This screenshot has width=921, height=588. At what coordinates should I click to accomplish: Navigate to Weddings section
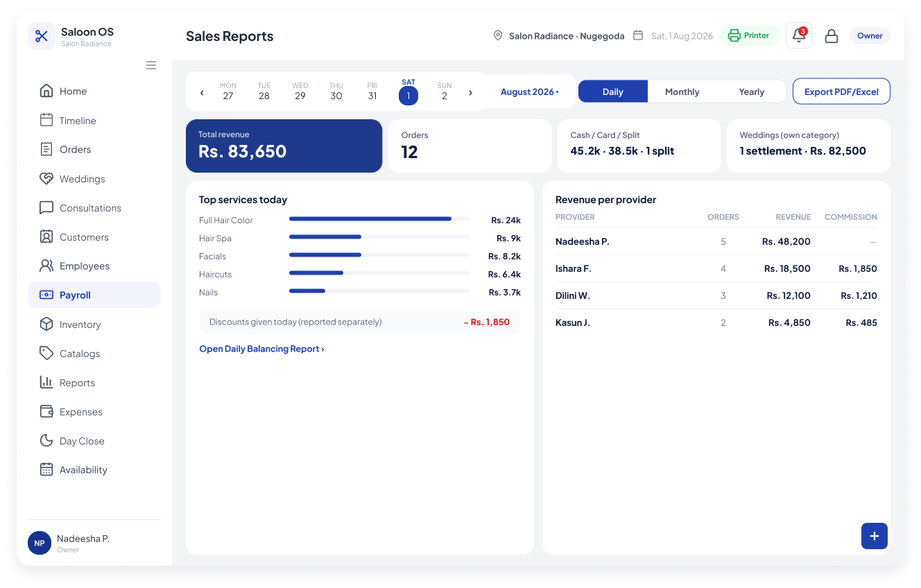[x=94, y=178]
